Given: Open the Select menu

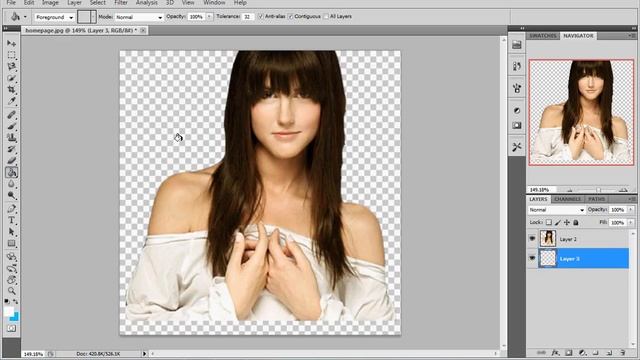Looking at the screenshot, I should [x=98, y=3].
